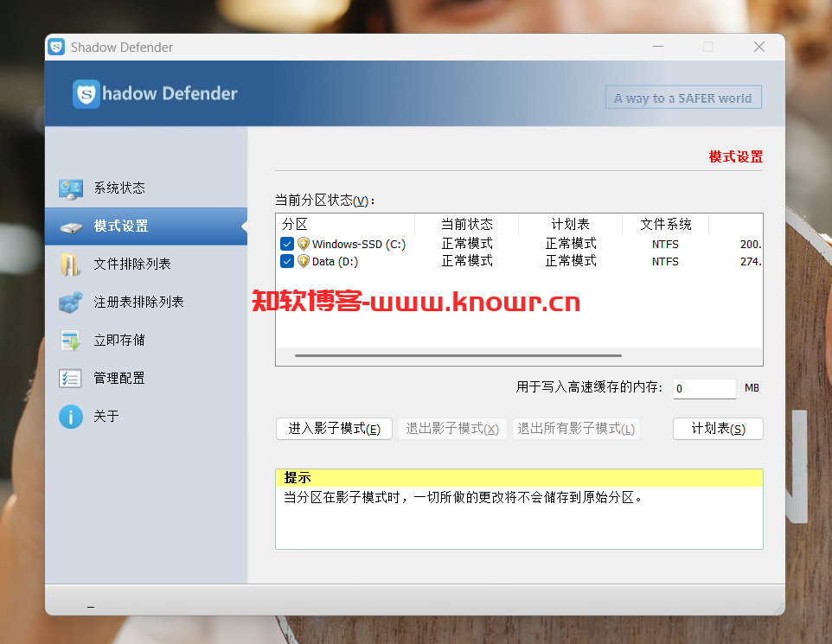Open 管理配置 settings

(146, 379)
